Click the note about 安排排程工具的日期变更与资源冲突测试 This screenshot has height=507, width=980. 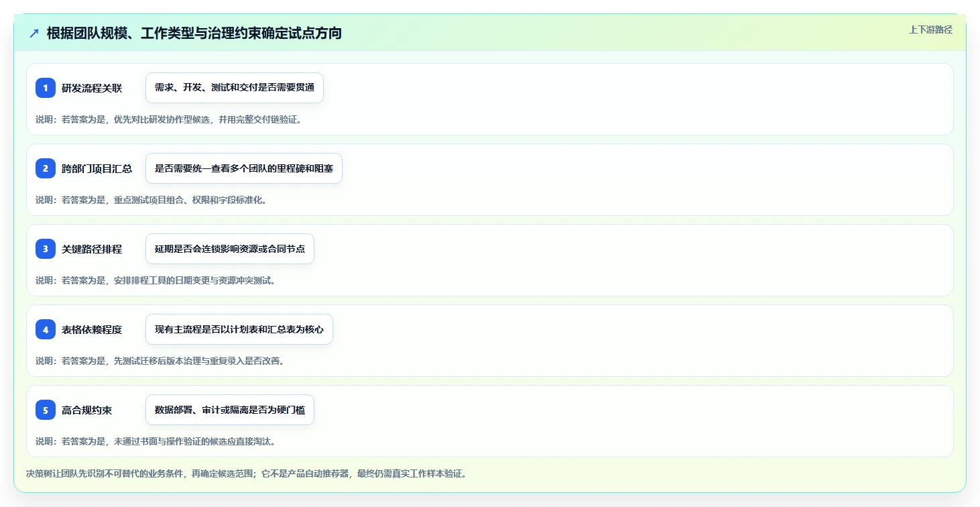pos(156,280)
